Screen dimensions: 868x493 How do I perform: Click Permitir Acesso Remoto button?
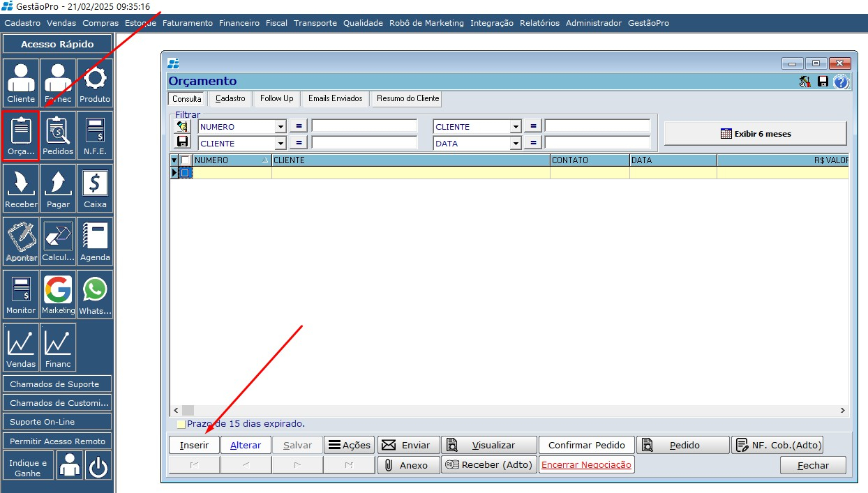pos(57,441)
